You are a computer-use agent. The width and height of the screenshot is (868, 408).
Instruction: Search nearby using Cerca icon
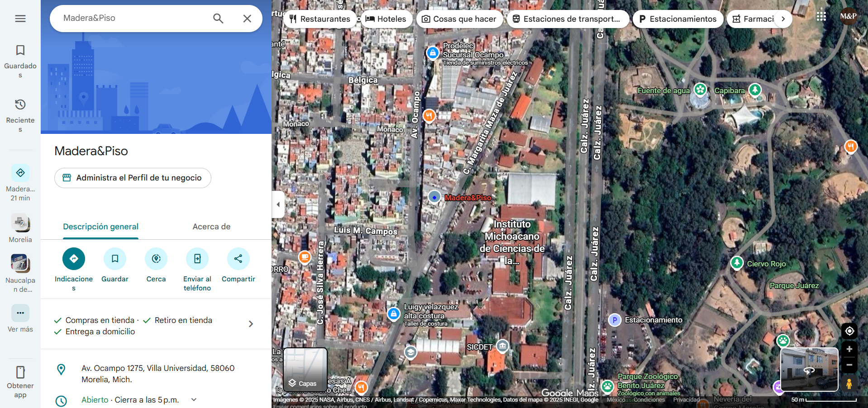[156, 259]
